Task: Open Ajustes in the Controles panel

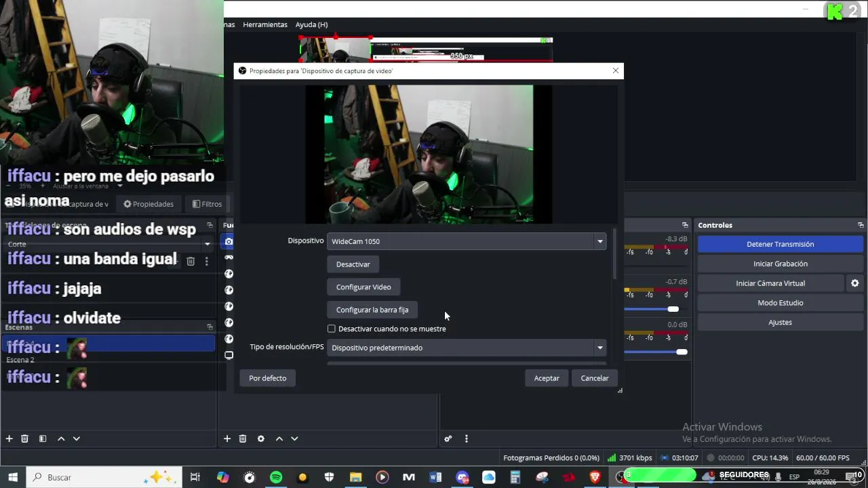Action: (781, 323)
